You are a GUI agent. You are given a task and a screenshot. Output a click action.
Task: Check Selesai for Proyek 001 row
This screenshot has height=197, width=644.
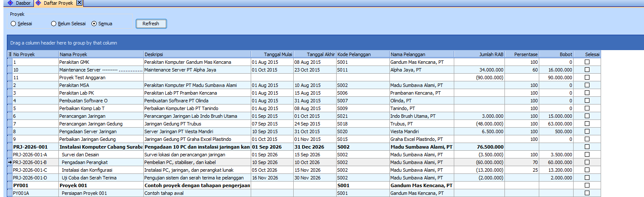click(587, 185)
